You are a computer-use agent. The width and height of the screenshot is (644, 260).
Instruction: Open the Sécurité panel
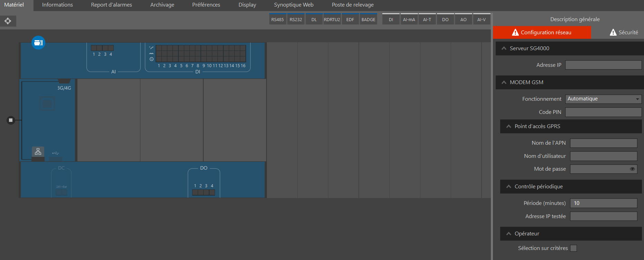point(624,32)
